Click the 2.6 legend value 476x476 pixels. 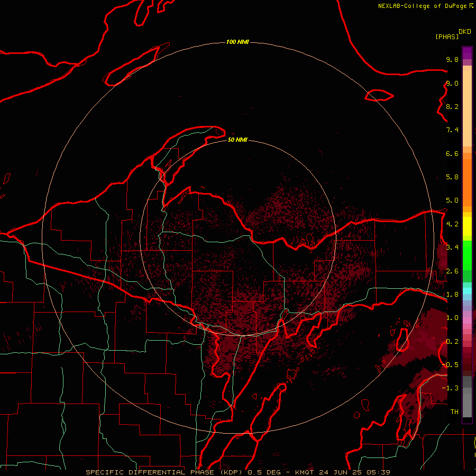pos(452,271)
